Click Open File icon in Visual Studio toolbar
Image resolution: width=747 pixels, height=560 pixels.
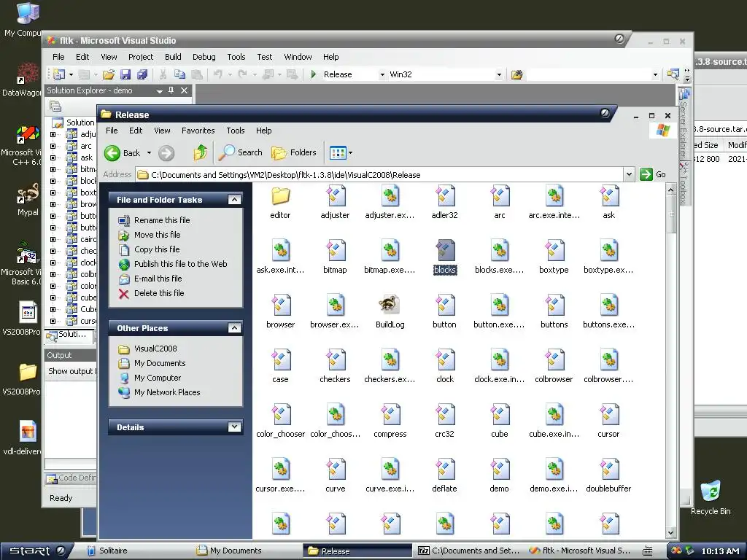(x=108, y=74)
